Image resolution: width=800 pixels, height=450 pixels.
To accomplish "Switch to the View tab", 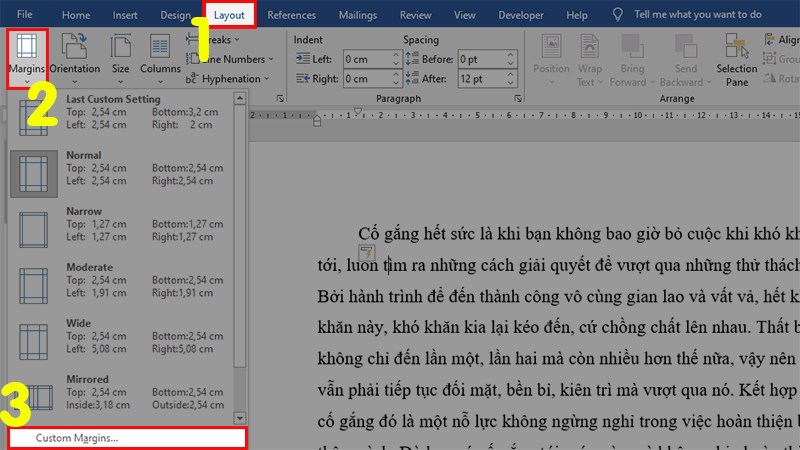I will pos(464,15).
